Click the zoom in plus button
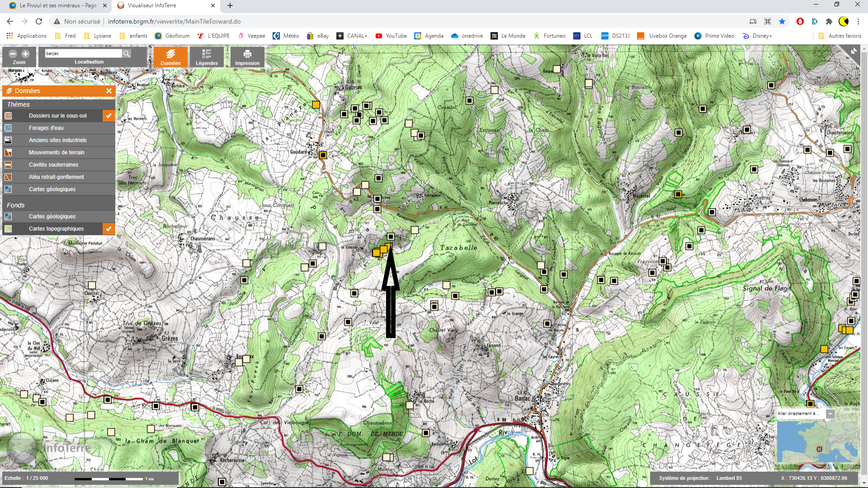Image resolution: width=868 pixels, height=488 pixels. pos(25,54)
